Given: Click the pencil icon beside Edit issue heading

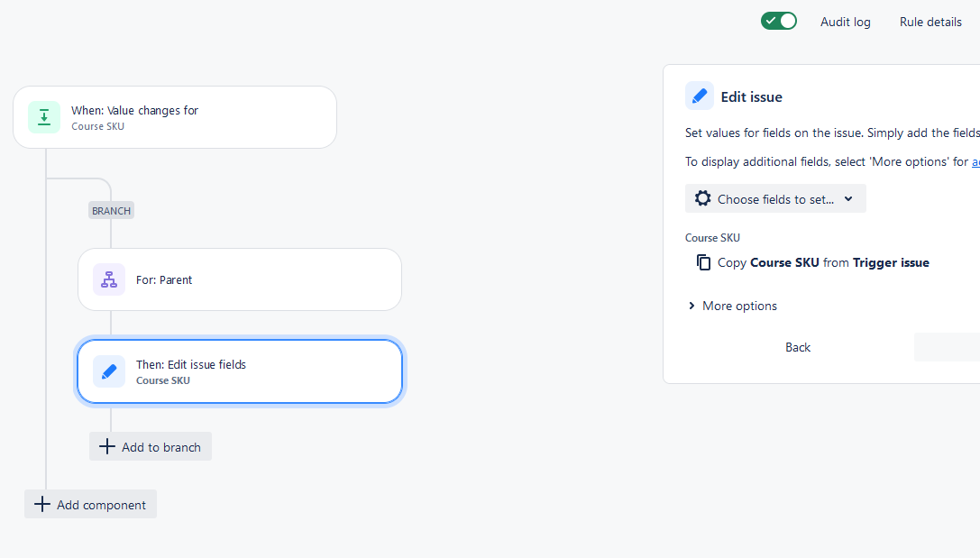Looking at the screenshot, I should pos(700,96).
